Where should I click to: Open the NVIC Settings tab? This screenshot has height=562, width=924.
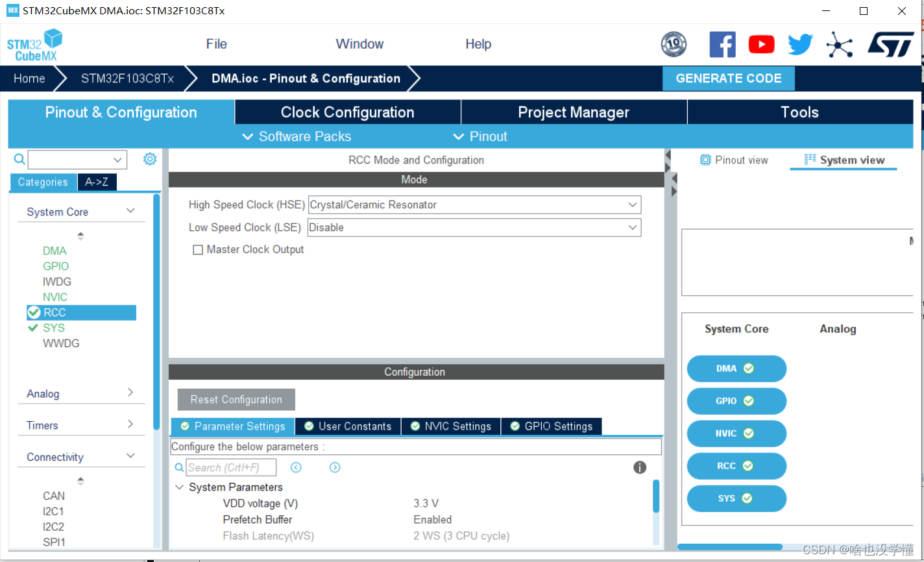tap(451, 426)
